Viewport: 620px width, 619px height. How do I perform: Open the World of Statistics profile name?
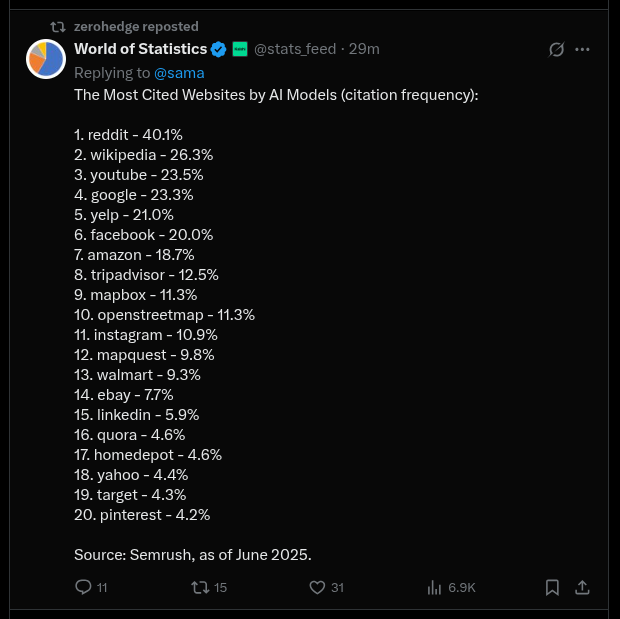click(x=140, y=49)
